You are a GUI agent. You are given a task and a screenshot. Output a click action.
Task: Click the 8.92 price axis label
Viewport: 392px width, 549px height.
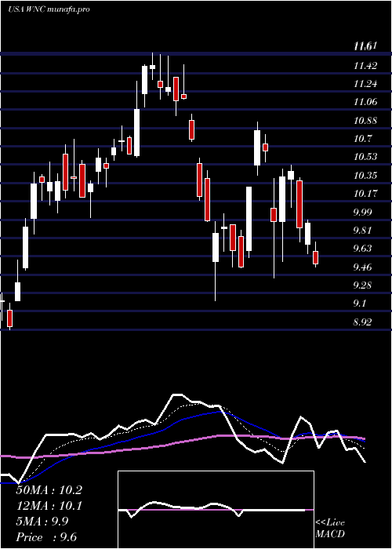(x=362, y=322)
